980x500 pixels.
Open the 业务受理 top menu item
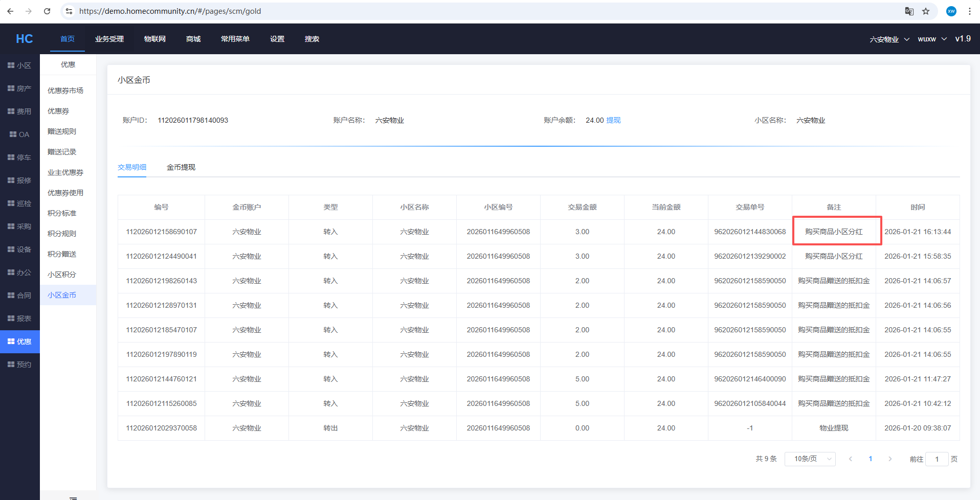click(x=109, y=39)
